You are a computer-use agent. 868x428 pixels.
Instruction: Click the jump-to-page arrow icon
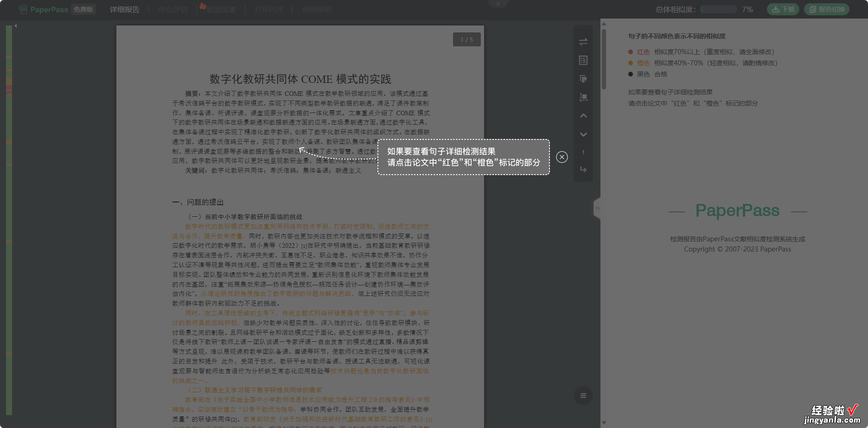pos(583,170)
